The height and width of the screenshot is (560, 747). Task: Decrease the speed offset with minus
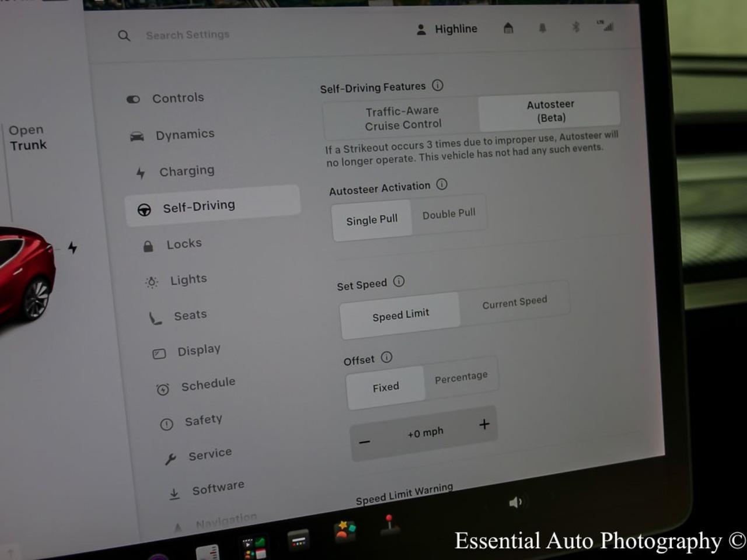(365, 442)
